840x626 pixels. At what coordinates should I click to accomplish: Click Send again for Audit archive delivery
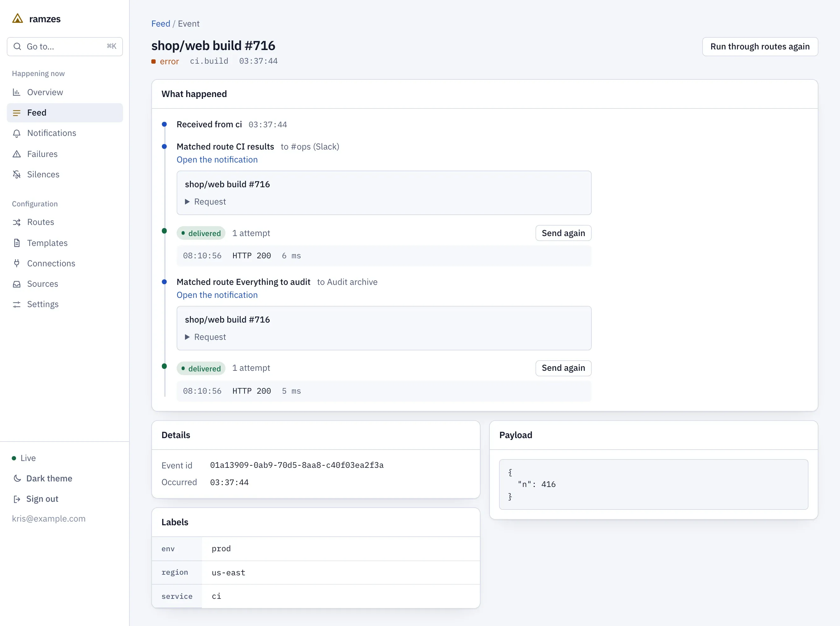point(563,368)
